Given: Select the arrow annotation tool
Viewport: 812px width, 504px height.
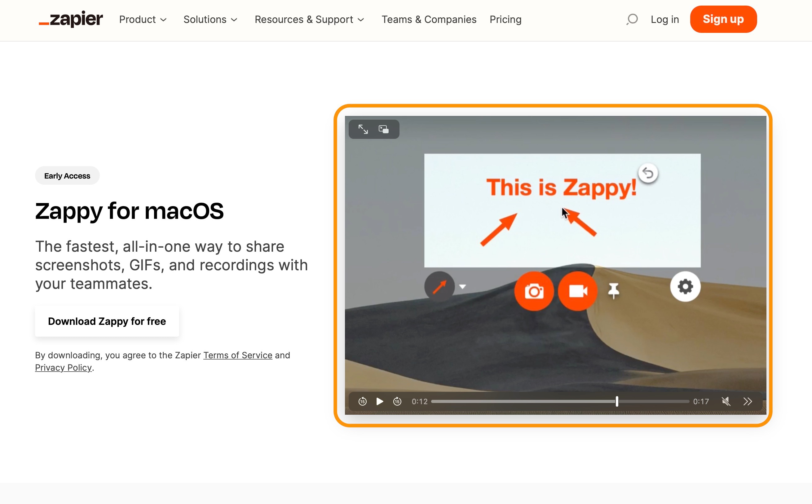Looking at the screenshot, I should (439, 286).
